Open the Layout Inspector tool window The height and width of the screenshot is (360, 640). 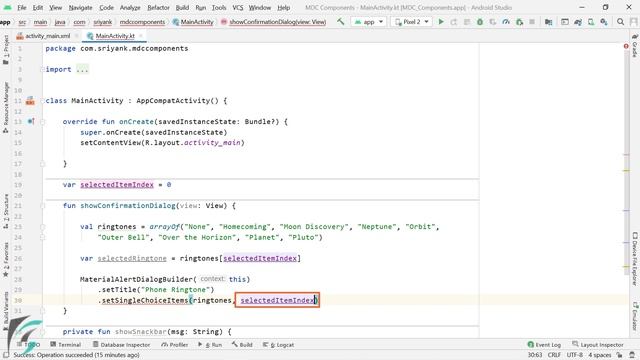click(598, 345)
